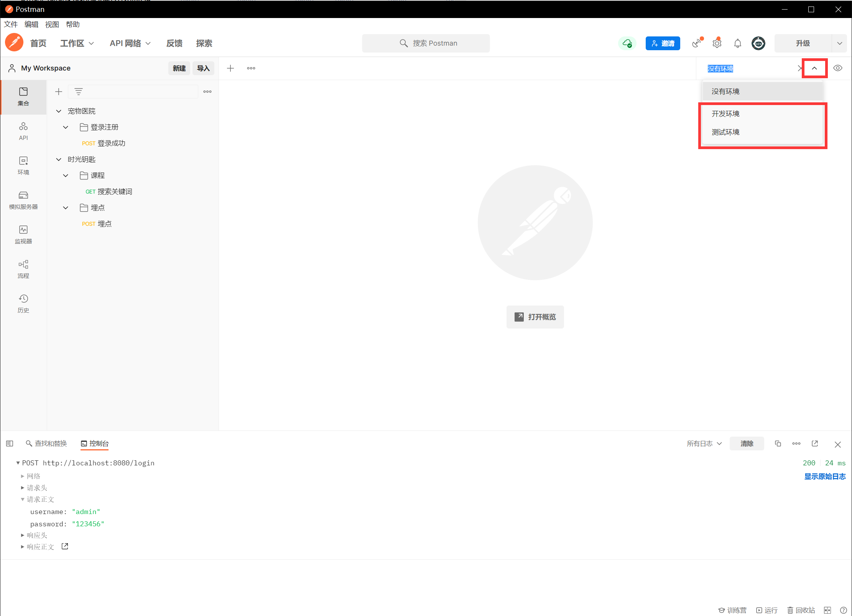Switch to the 查找和替换 tab
852x616 pixels.
[46, 444]
